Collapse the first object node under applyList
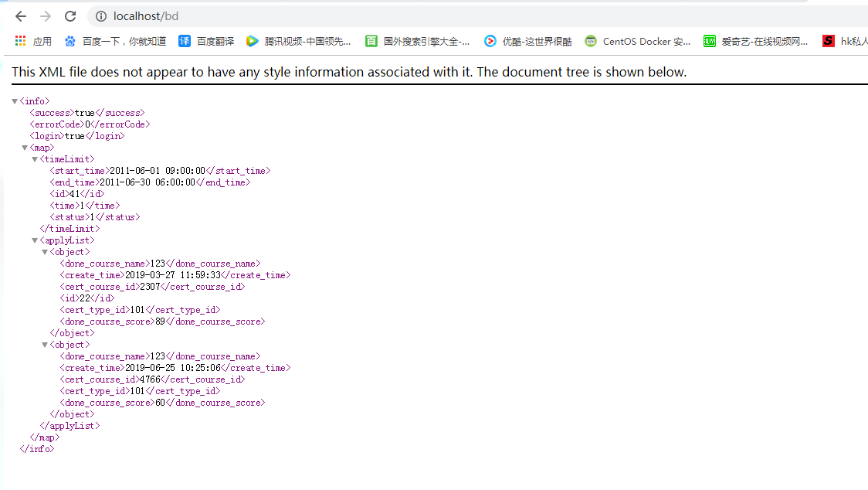 (45, 251)
